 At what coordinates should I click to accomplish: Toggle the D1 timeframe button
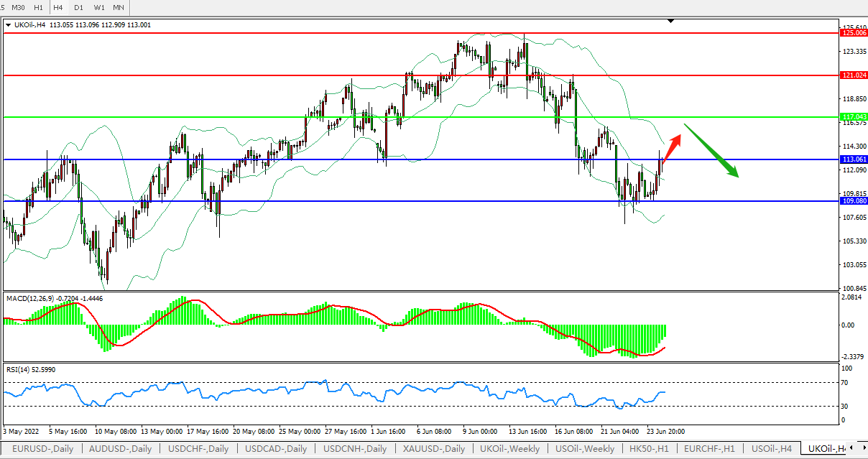point(78,7)
